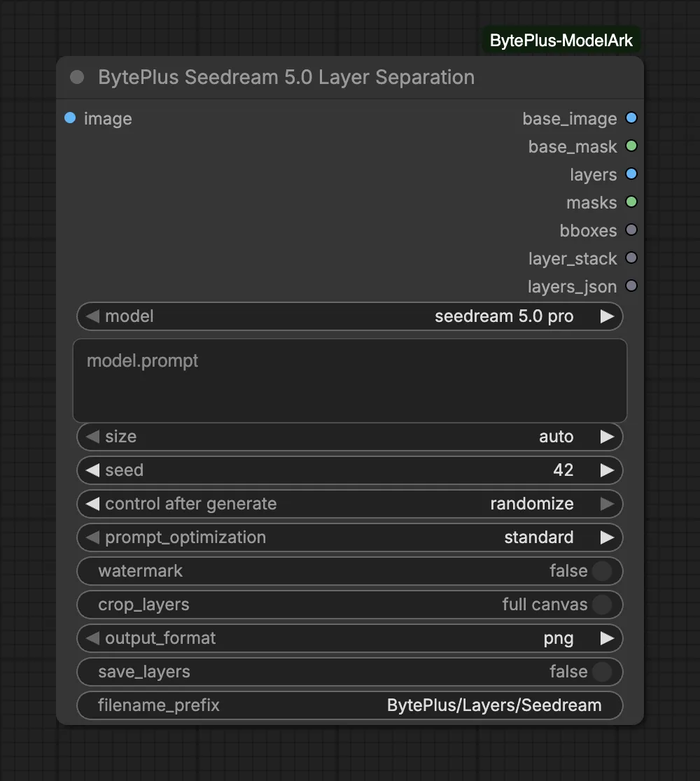Click the right arrow of control after generate
The image size is (700, 781).
[607, 504]
